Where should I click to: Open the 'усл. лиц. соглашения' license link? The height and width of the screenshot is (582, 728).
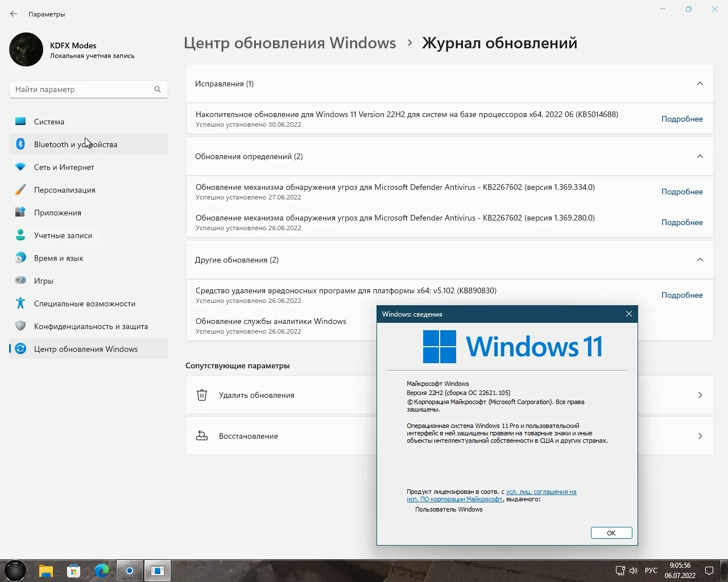[541, 492]
